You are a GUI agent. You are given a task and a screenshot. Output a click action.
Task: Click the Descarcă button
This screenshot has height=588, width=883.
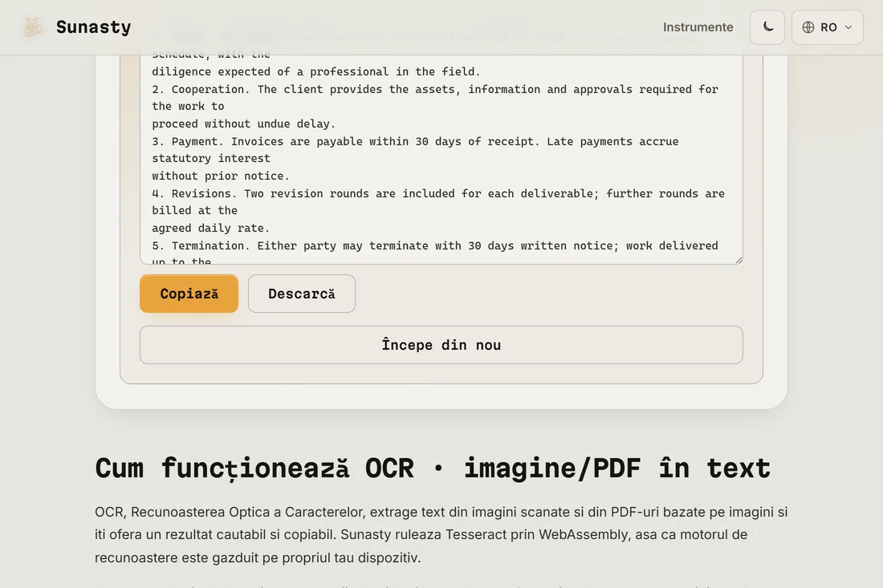point(301,294)
